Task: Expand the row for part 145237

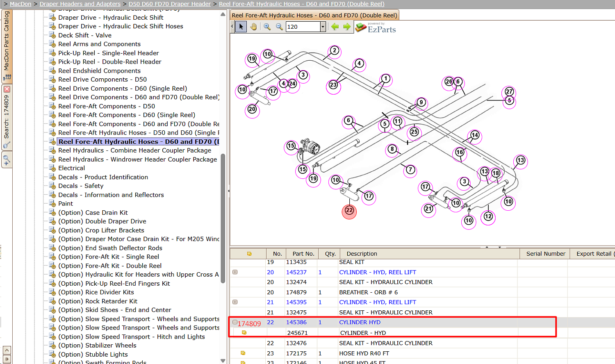Action: (235, 272)
